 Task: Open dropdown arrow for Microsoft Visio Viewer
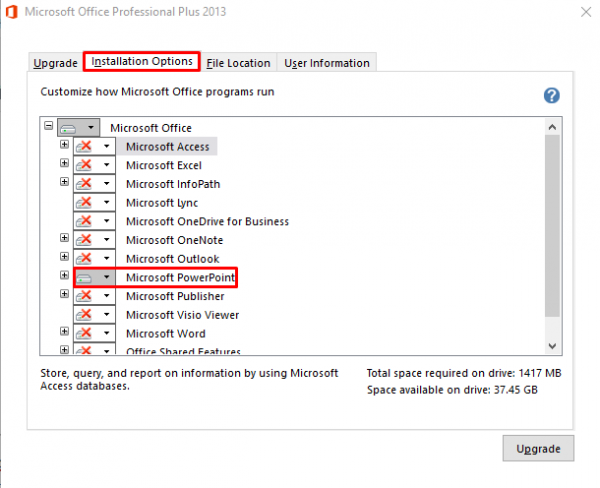tap(106, 315)
